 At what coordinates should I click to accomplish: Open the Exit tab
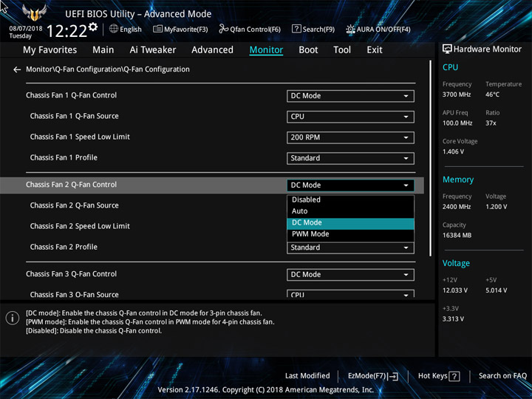tap(375, 50)
